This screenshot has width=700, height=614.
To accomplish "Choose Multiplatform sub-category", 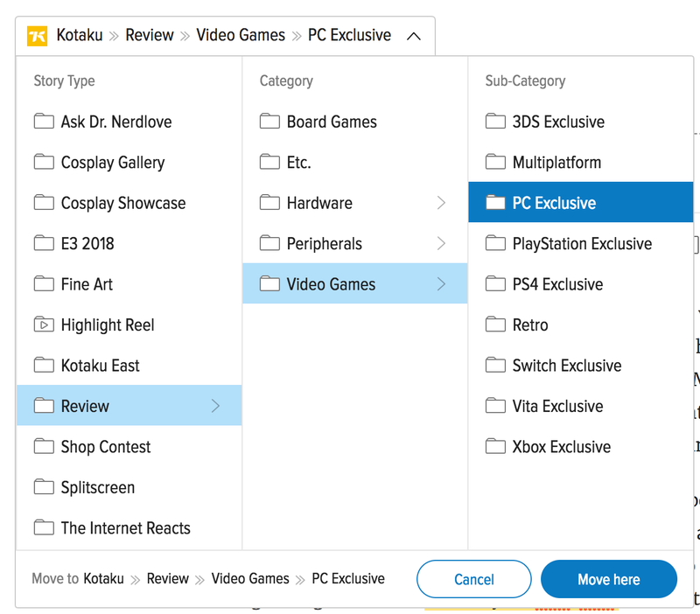I will (581, 162).
